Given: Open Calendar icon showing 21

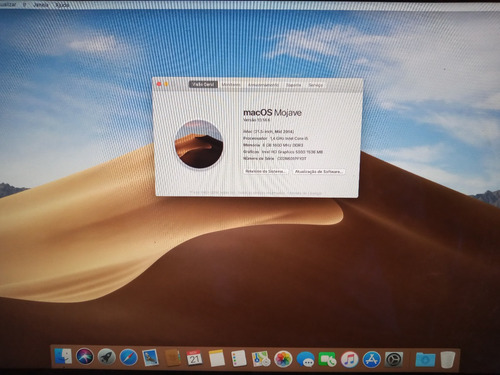Looking at the screenshot, I should click(x=194, y=358).
